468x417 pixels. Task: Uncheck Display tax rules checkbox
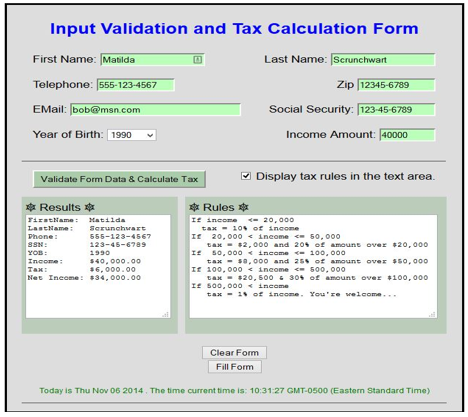click(x=246, y=176)
